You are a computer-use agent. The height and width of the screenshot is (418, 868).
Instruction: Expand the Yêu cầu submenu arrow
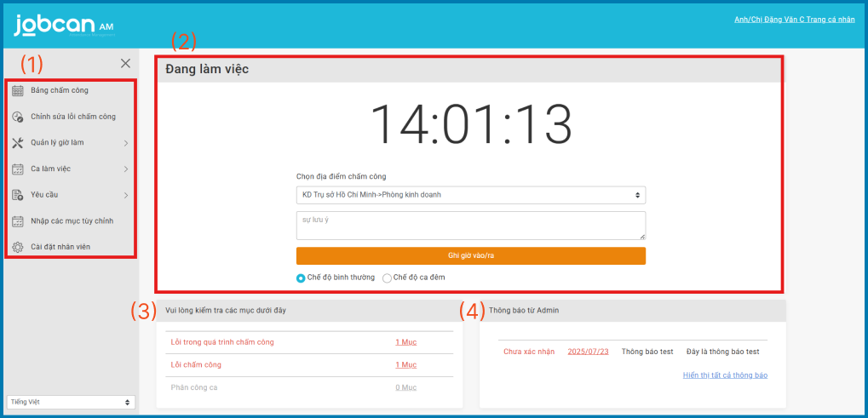125,195
